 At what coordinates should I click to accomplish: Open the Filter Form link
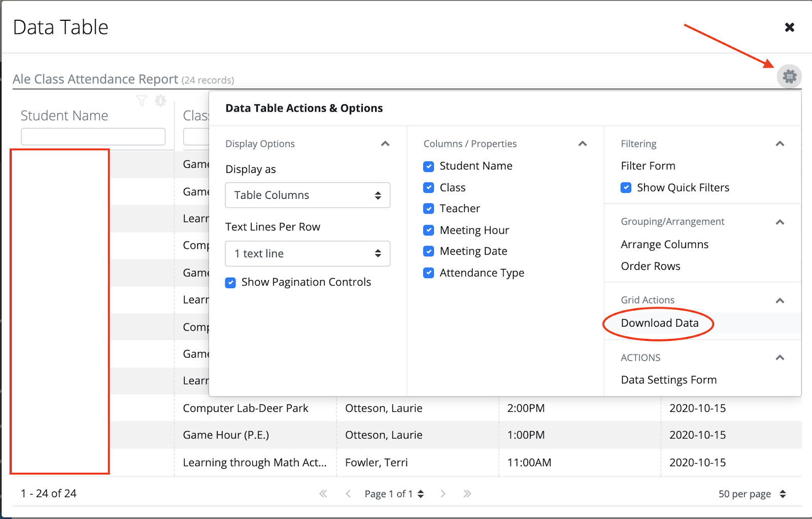coord(648,166)
